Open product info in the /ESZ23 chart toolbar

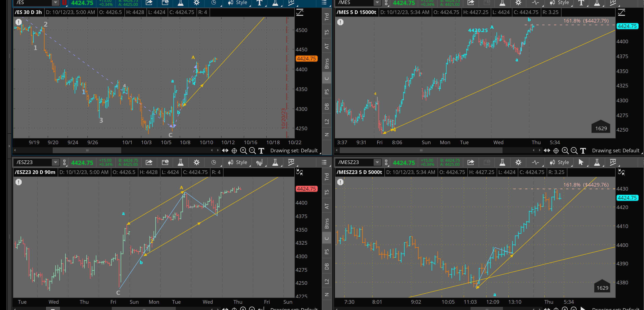(165, 162)
